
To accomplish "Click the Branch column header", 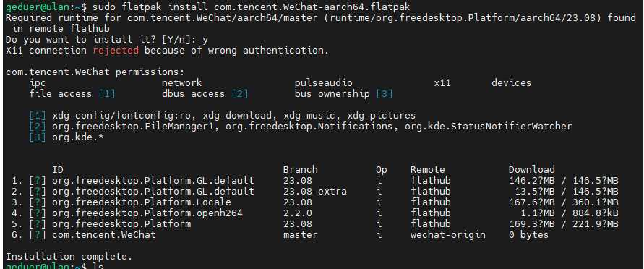I will [x=300, y=170].
